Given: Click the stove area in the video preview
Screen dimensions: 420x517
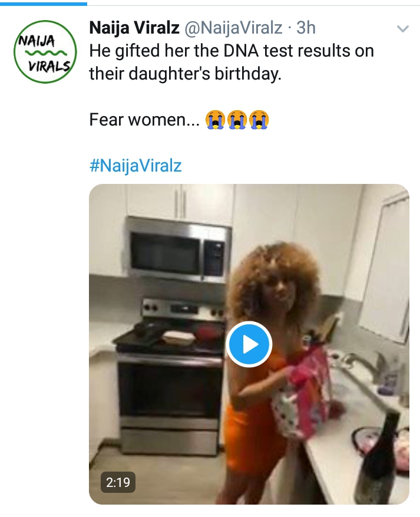Looking at the screenshot, I should point(170,379).
